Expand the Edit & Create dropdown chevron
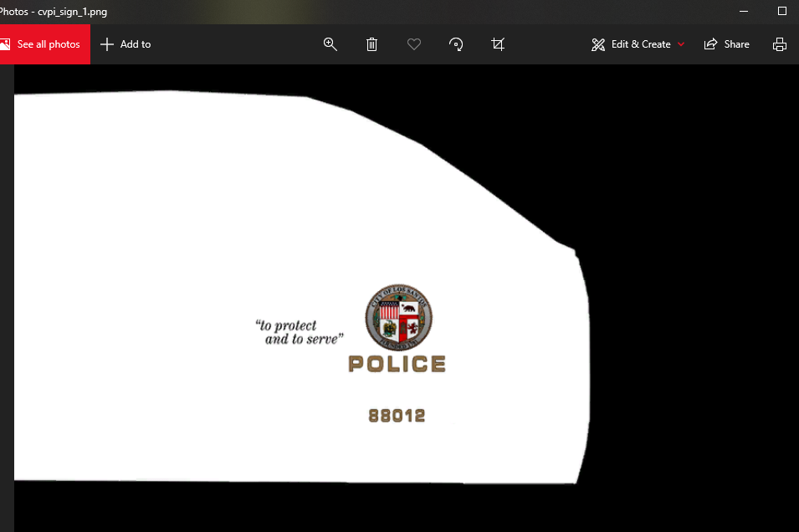 [683, 44]
